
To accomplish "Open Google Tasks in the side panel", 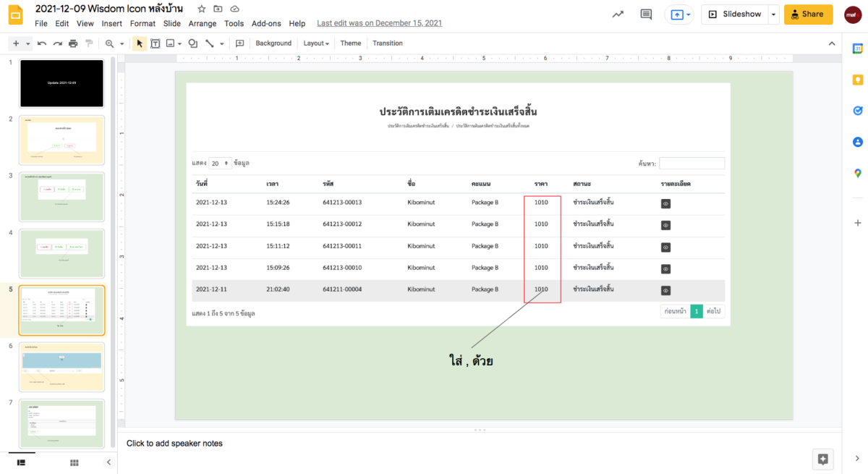I will 858,110.
